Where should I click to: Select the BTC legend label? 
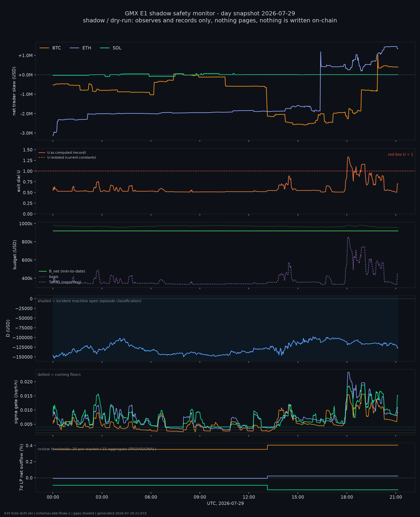click(57, 48)
